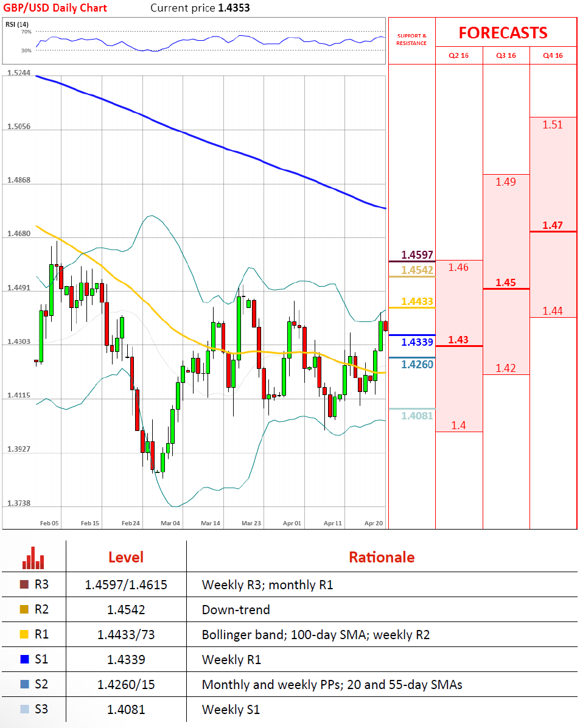This screenshot has height=728, width=580.
Task: Click the 1.4081 support level label
Action: click(x=417, y=416)
